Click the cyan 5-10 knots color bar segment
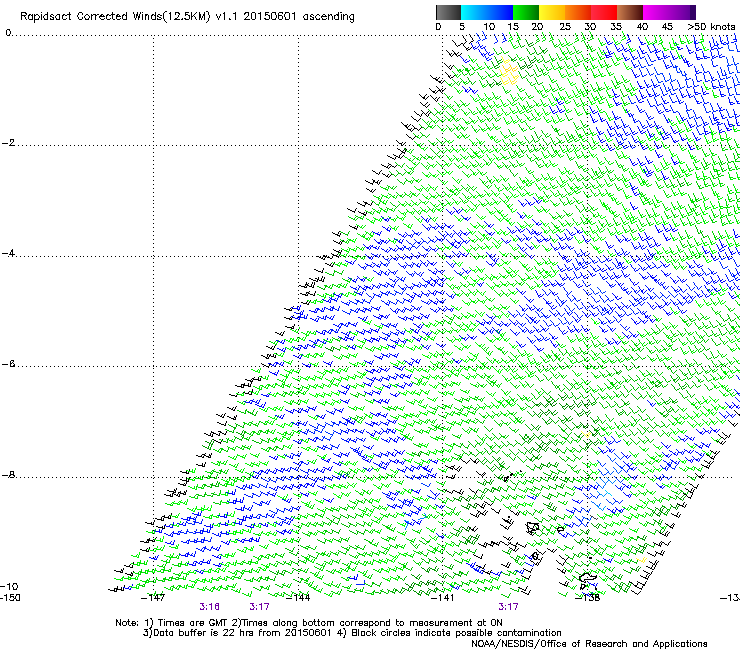This screenshot has height=650, width=740. click(474, 12)
